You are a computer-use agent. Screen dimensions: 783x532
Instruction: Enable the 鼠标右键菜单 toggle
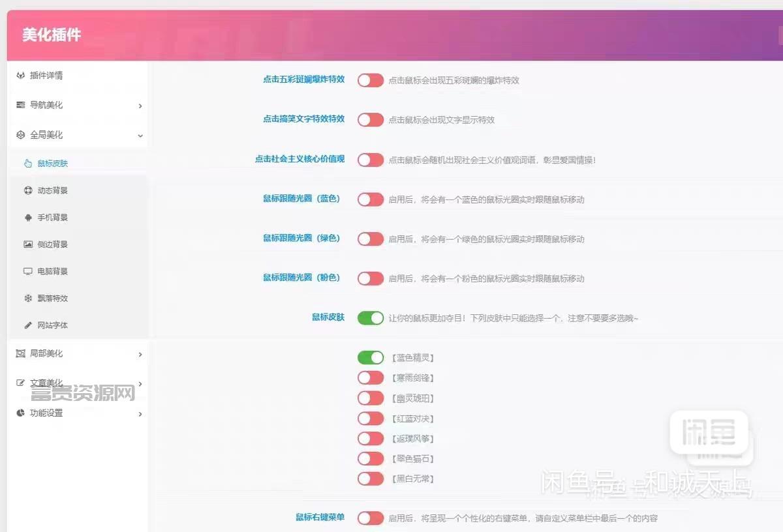[371, 518]
